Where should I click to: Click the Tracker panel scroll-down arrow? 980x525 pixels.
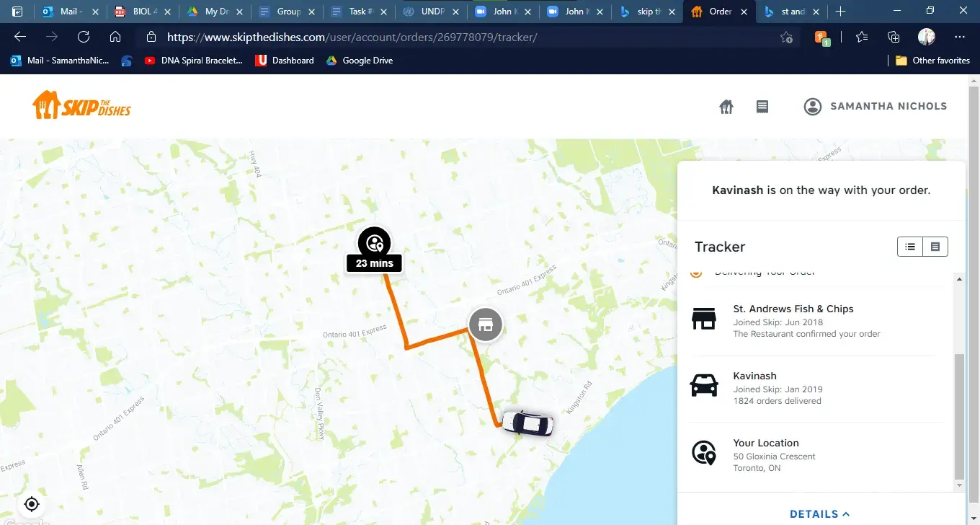958,487
